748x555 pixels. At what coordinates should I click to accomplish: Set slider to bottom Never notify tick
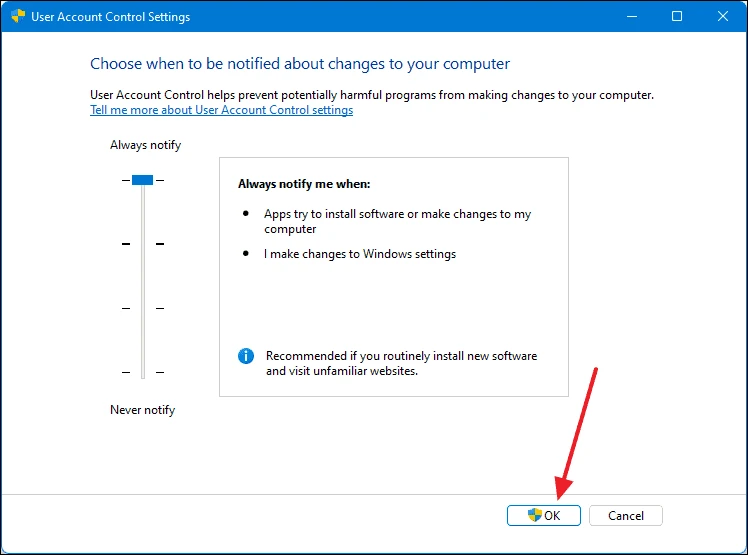click(x=143, y=372)
